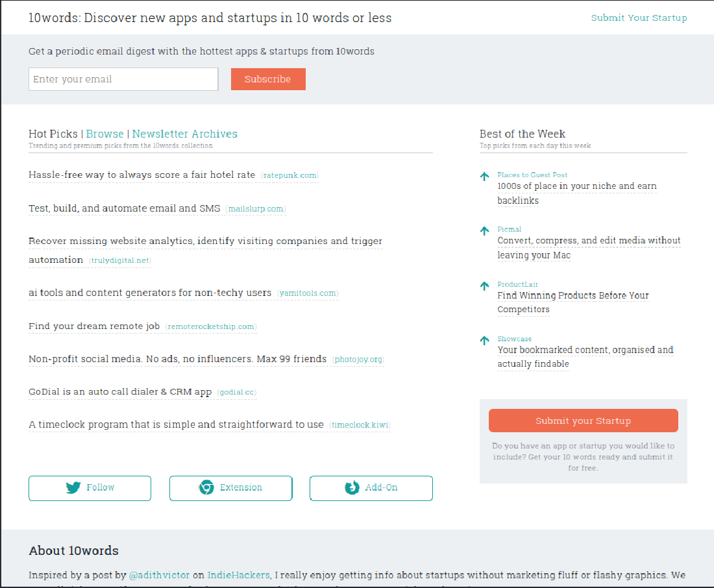Click the orange Subscribe button
The width and height of the screenshot is (714, 588).
tap(268, 79)
